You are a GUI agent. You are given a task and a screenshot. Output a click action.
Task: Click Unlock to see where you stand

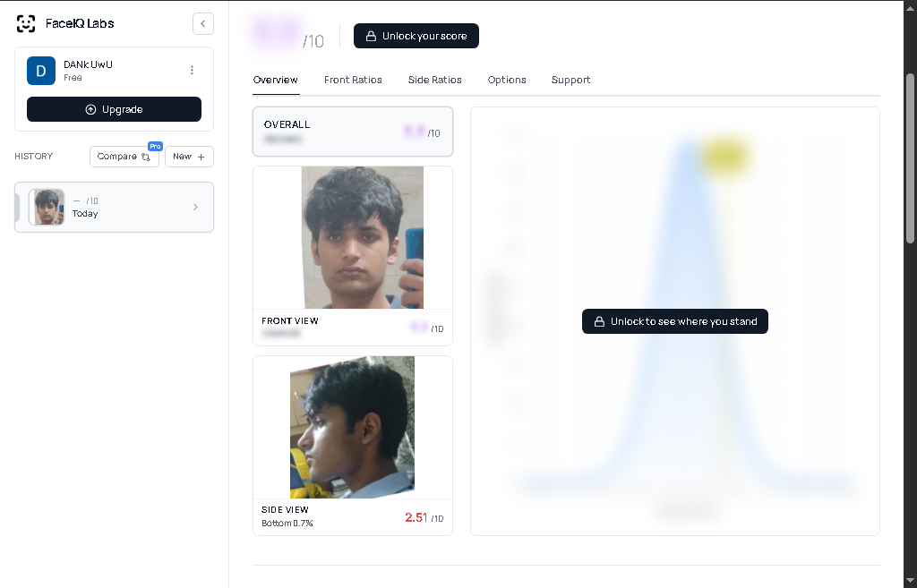click(674, 321)
